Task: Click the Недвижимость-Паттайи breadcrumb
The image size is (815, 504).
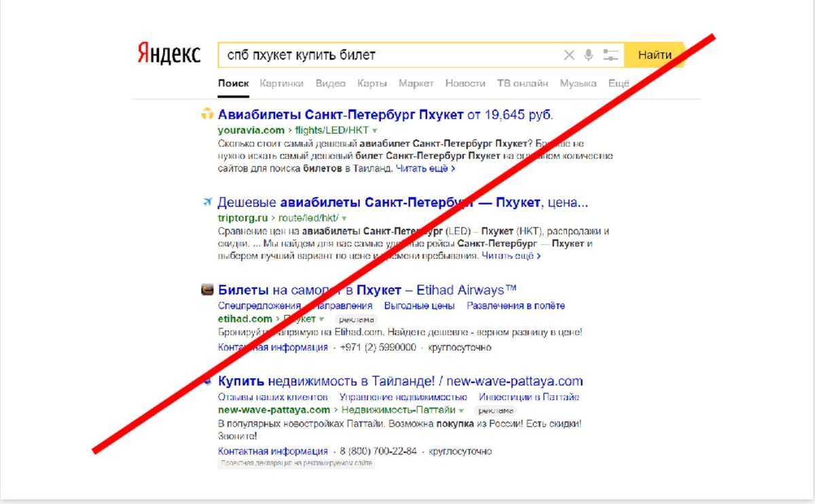Action: tap(399, 410)
